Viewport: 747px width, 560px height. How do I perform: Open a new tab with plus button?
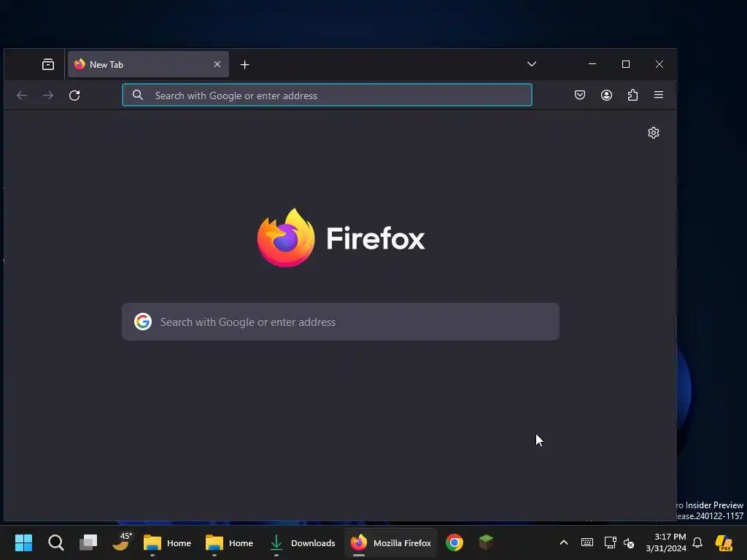coord(245,64)
